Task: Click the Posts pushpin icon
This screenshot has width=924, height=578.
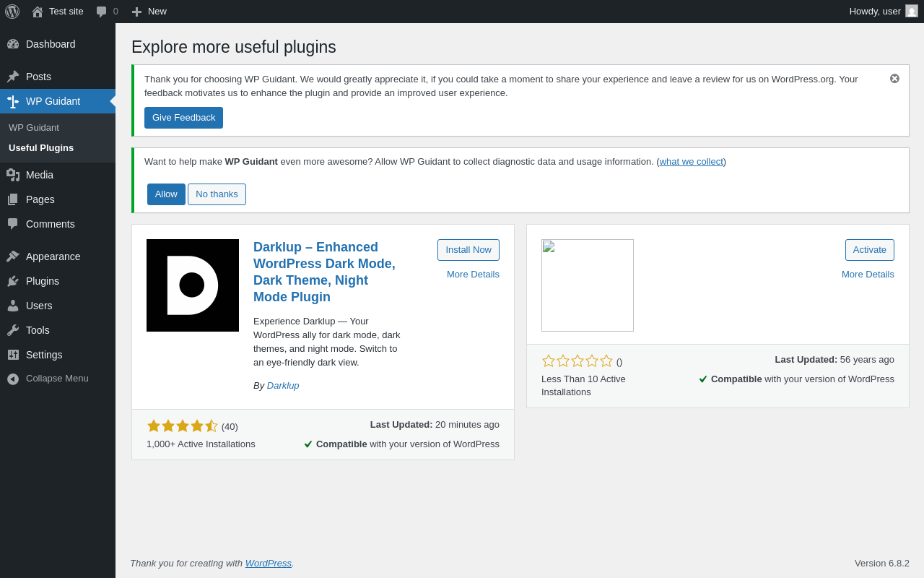Action: [13, 77]
